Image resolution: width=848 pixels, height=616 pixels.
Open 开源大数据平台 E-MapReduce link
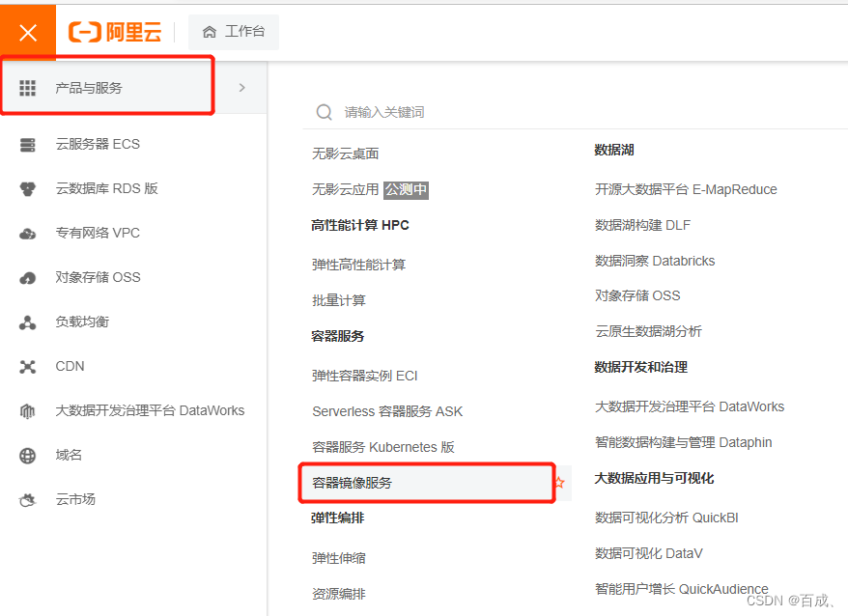click(686, 189)
